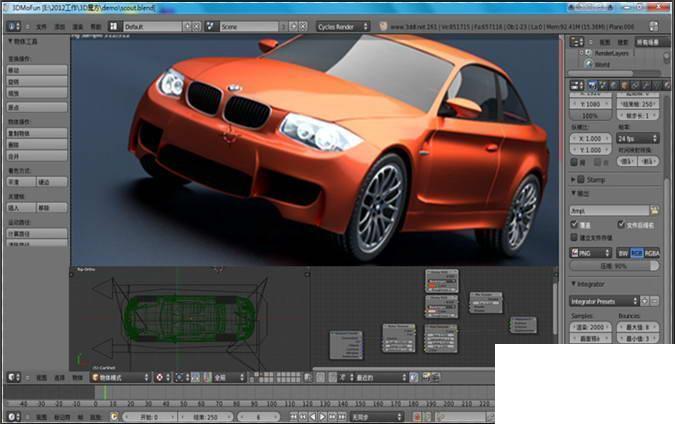Open the Timeline editor type selector icon
Screen dimensions: 675x424
[14, 416]
